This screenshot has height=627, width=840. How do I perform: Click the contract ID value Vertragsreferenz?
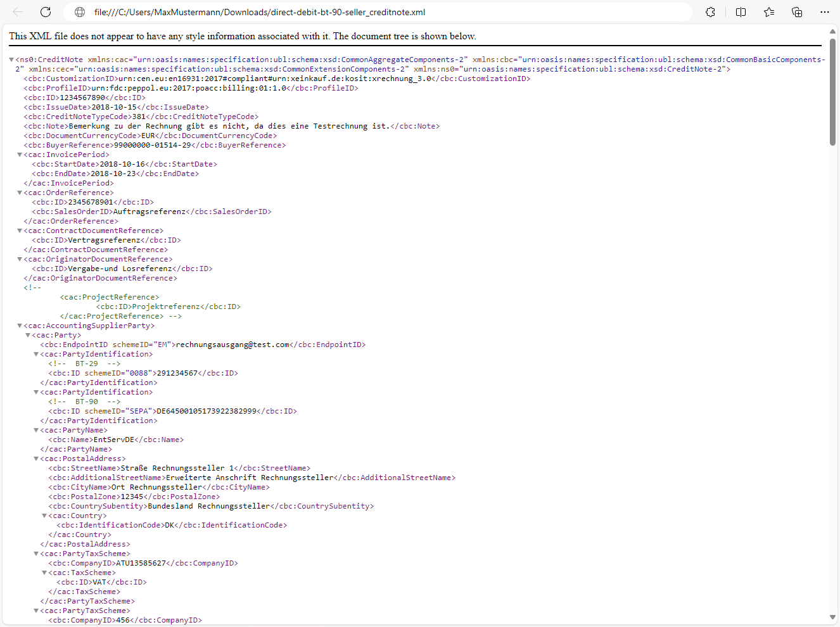point(105,240)
